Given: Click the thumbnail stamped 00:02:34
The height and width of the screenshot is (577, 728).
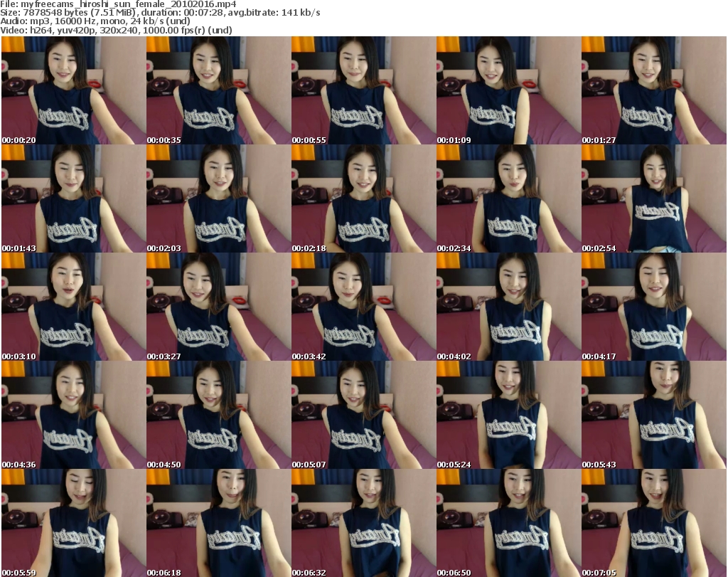Looking at the screenshot, I should pyautogui.click(x=508, y=198).
